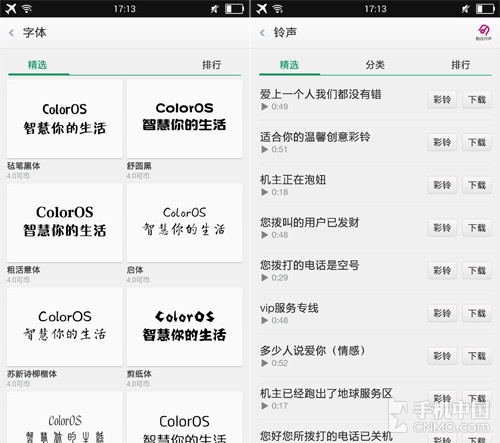500x443 pixels.
Task: Play preview of 您拨打的电话是空号
Action: coord(265,277)
